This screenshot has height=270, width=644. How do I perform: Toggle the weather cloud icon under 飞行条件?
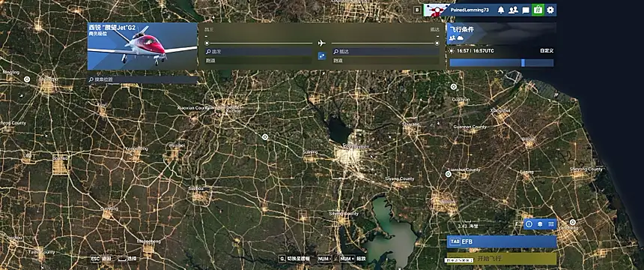461,37
